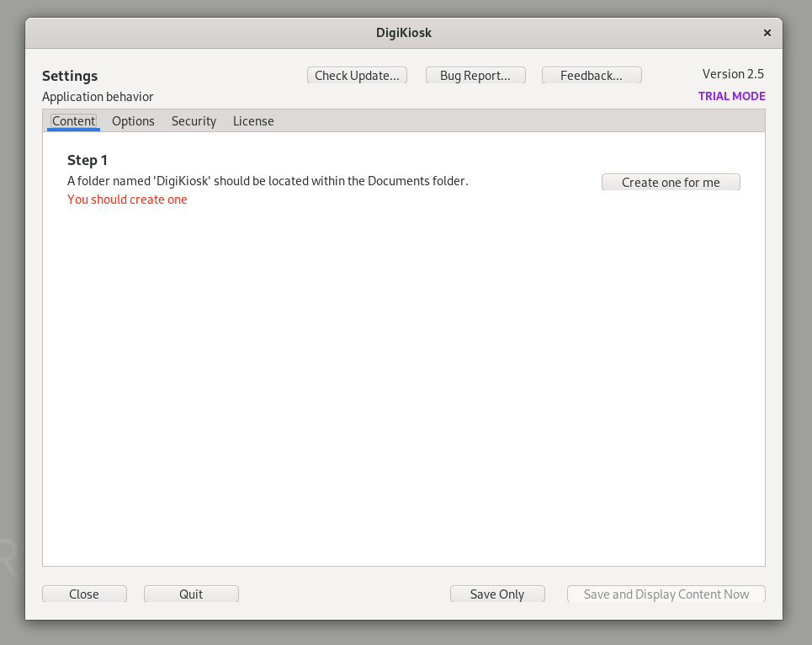Image resolution: width=812 pixels, height=645 pixels.
Task: Click the 'Application behavior' subtitle
Action: click(98, 97)
